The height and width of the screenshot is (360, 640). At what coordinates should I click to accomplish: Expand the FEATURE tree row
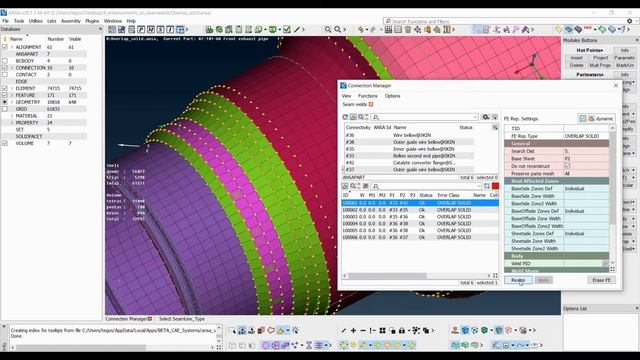12,95
